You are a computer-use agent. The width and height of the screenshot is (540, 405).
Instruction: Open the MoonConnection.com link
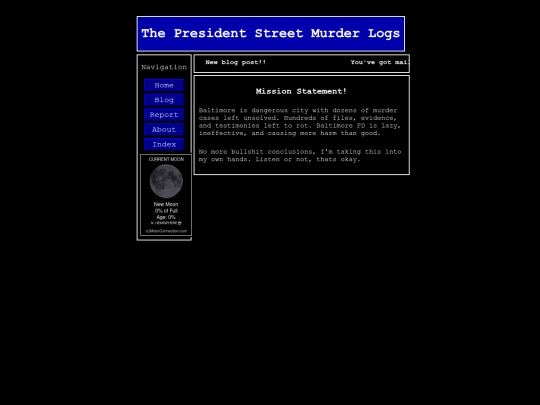coord(166,231)
